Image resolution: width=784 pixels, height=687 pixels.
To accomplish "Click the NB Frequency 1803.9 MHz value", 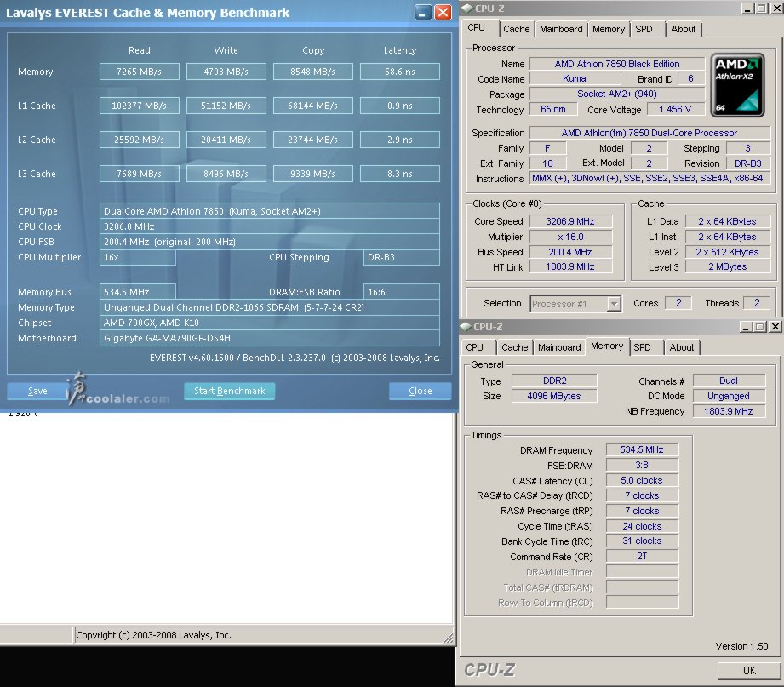I will pos(729,411).
